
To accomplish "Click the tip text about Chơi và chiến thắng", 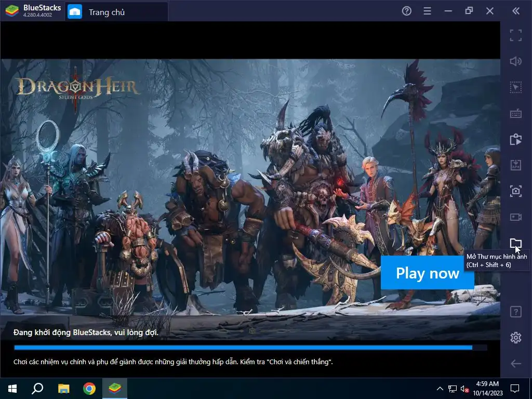I will pos(173,362).
